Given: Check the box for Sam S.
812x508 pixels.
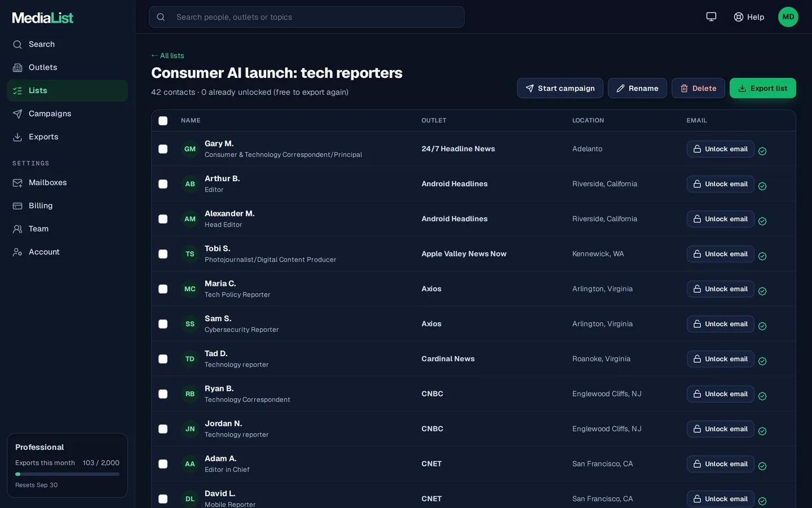Looking at the screenshot, I should (x=163, y=324).
